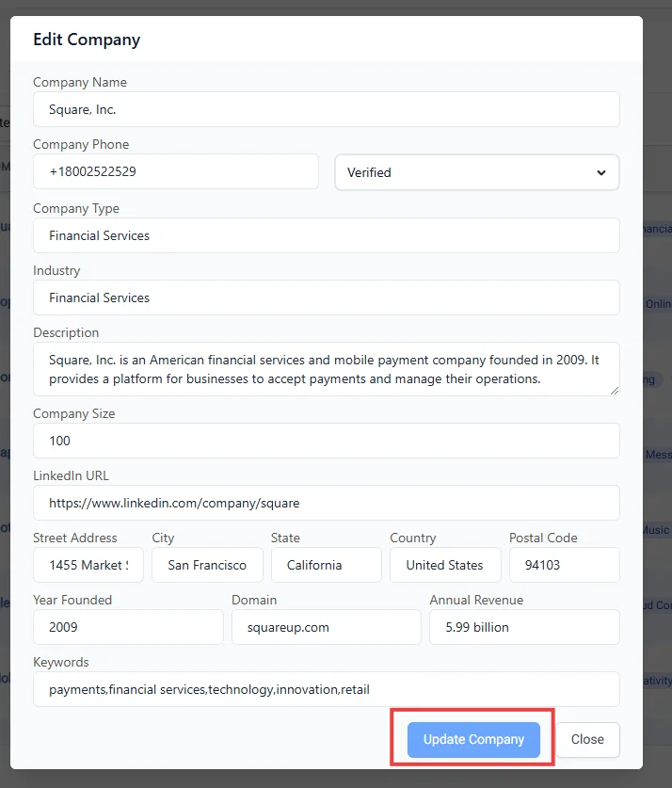Select the Company Type input

coord(327,235)
